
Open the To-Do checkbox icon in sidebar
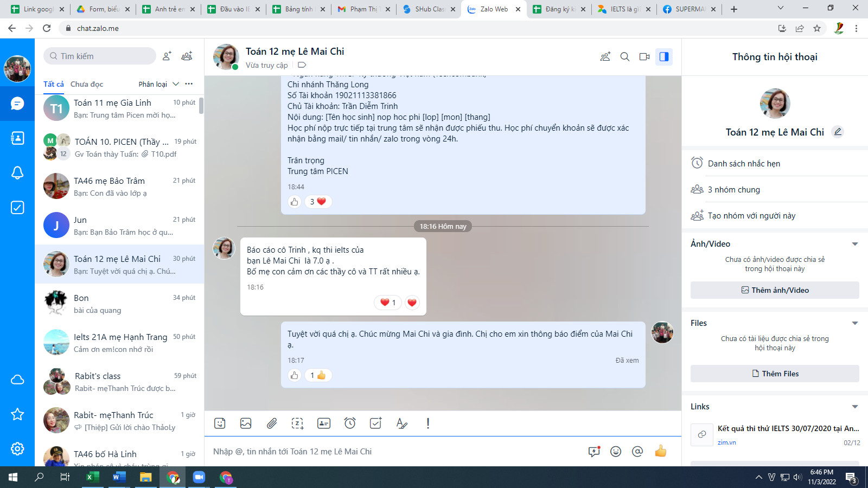17,208
